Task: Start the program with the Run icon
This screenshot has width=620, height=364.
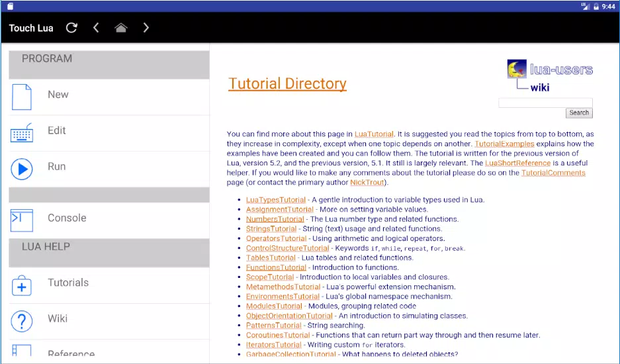Action: point(22,169)
